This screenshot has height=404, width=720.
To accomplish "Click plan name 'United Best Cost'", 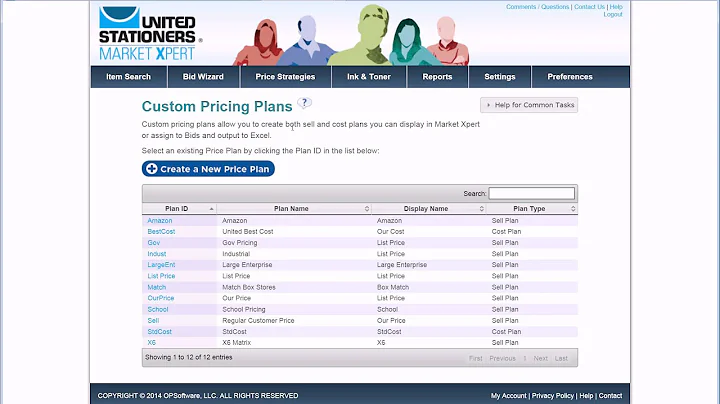I will [x=248, y=231].
